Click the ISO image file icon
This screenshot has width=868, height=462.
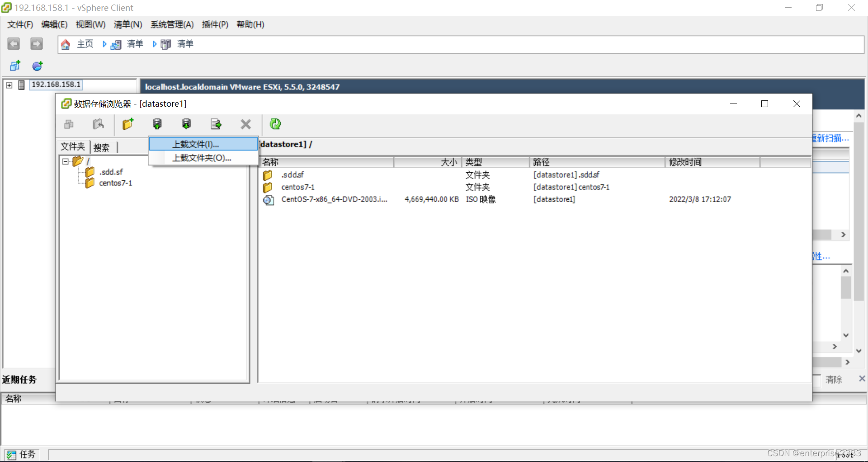[x=269, y=200]
